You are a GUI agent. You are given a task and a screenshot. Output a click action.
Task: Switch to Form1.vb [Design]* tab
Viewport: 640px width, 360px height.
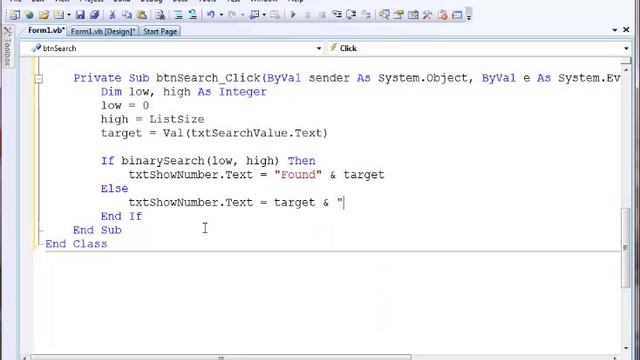point(103,31)
